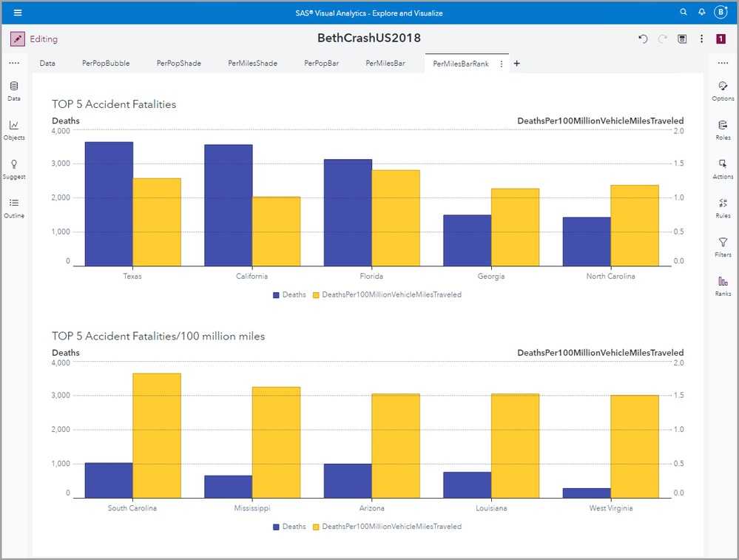
Task: Switch to the PerMilesBar tab
Action: tap(385, 63)
